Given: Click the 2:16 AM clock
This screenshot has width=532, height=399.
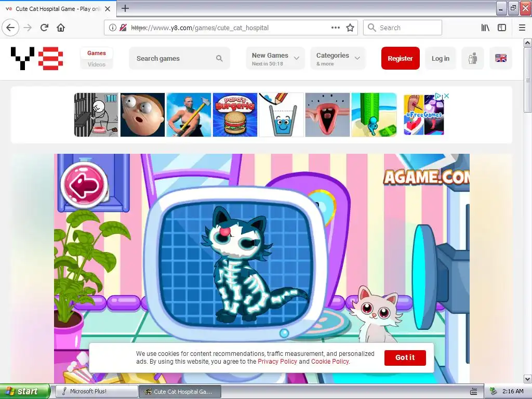Looking at the screenshot, I should point(513,392).
